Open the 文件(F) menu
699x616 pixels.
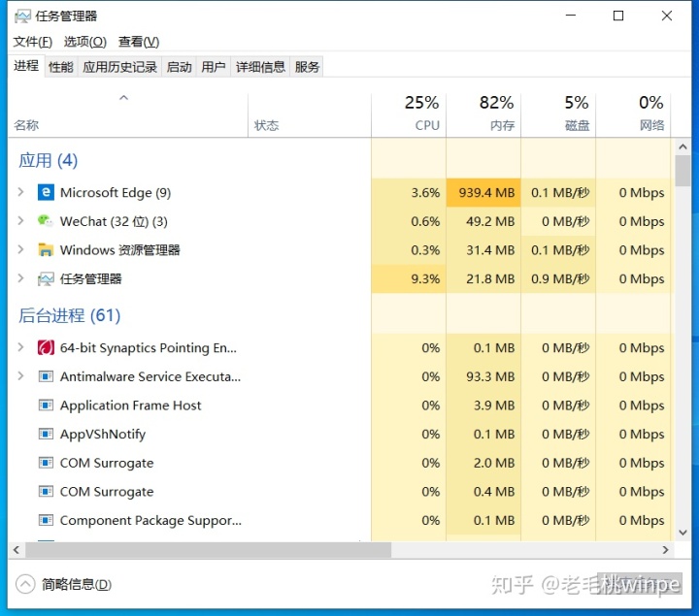click(33, 42)
